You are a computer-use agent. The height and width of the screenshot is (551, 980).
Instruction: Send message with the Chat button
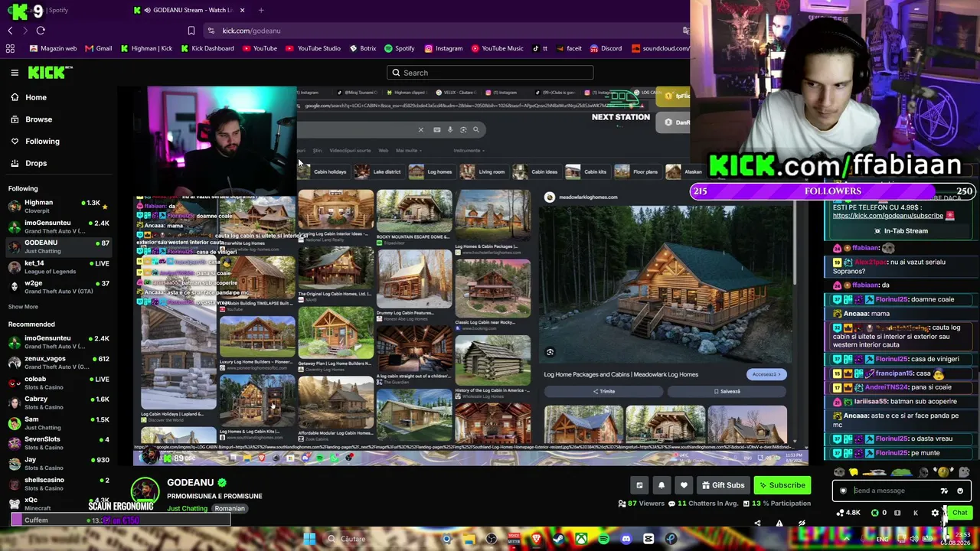pyautogui.click(x=959, y=513)
